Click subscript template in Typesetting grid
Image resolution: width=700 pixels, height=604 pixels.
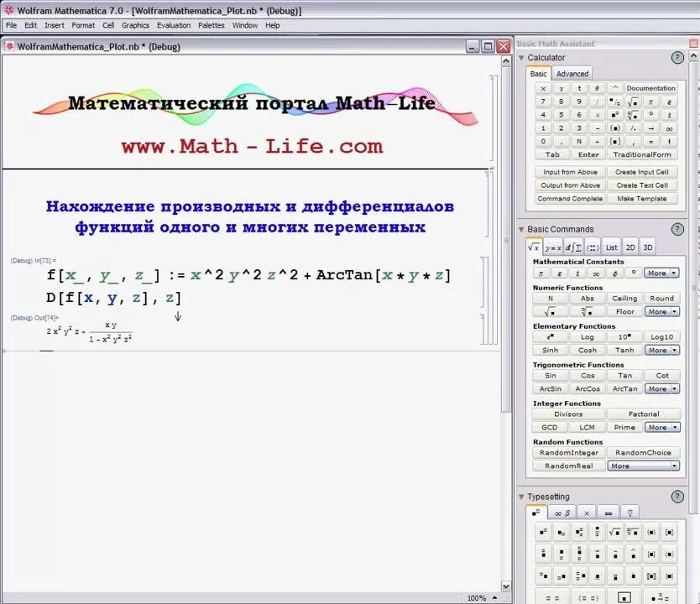tap(562, 532)
